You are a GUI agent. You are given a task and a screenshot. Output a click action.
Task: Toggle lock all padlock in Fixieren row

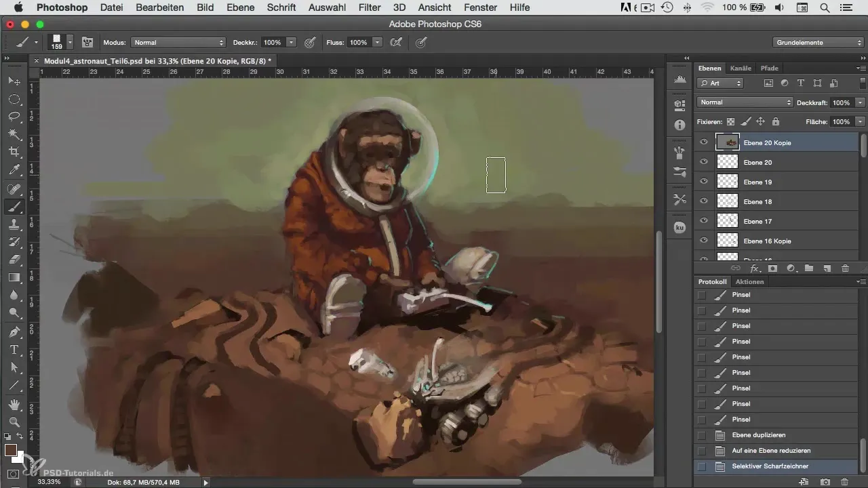pyautogui.click(x=775, y=122)
